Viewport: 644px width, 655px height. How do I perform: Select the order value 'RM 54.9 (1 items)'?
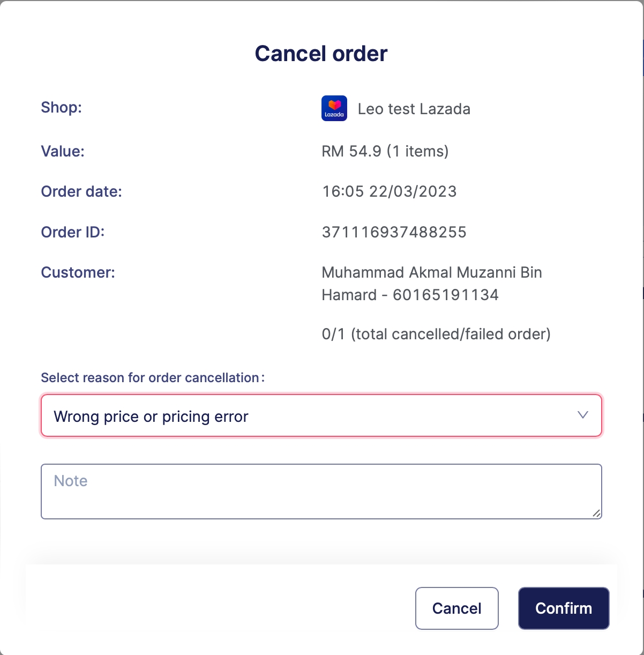coord(385,151)
